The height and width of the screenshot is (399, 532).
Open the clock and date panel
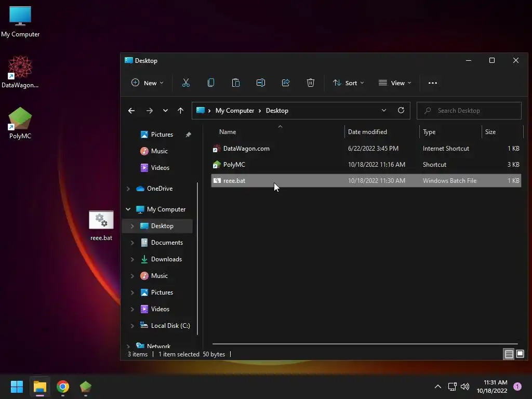click(x=492, y=387)
